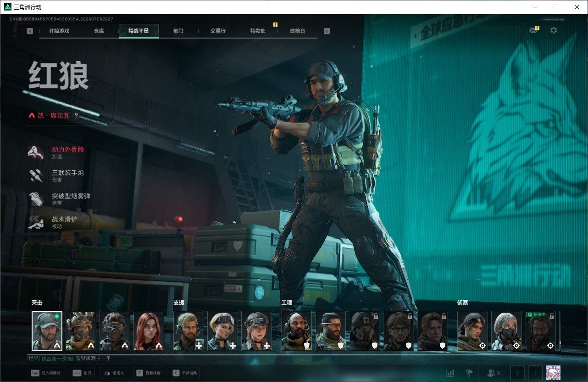Open the flag icon in bottom bar
588x382 pixels.
pyautogui.click(x=469, y=373)
